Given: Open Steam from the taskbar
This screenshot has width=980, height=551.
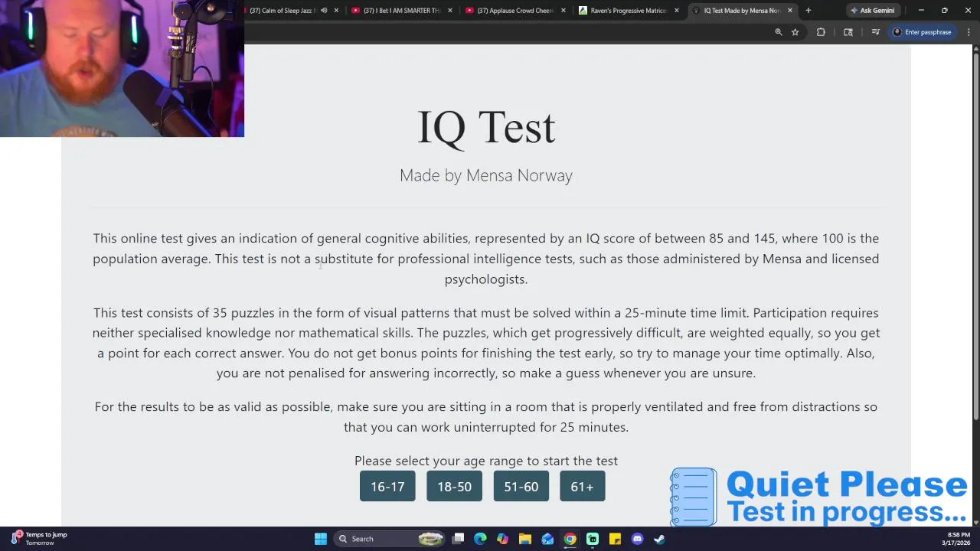Looking at the screenshot, I should (x=659, y=539).
